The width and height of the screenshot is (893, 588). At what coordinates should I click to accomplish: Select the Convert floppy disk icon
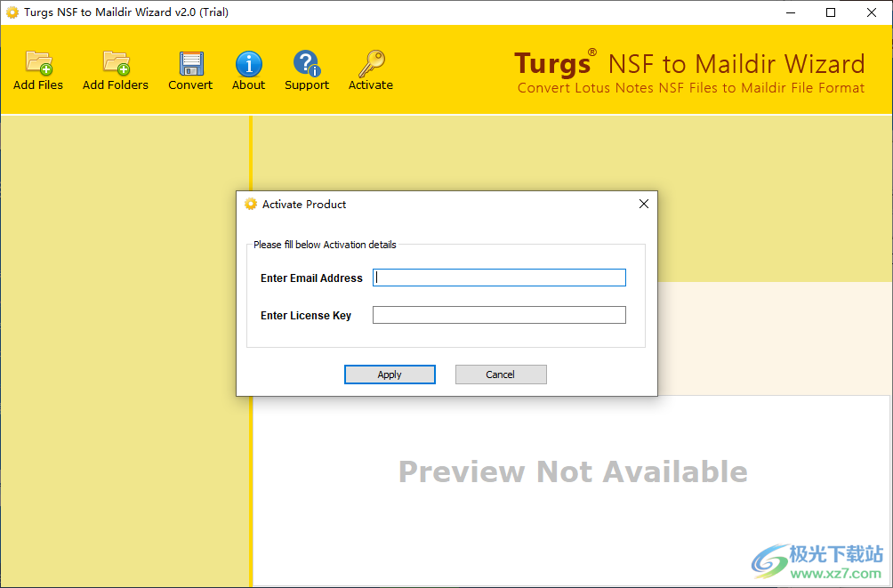click(x=191, y=63)
